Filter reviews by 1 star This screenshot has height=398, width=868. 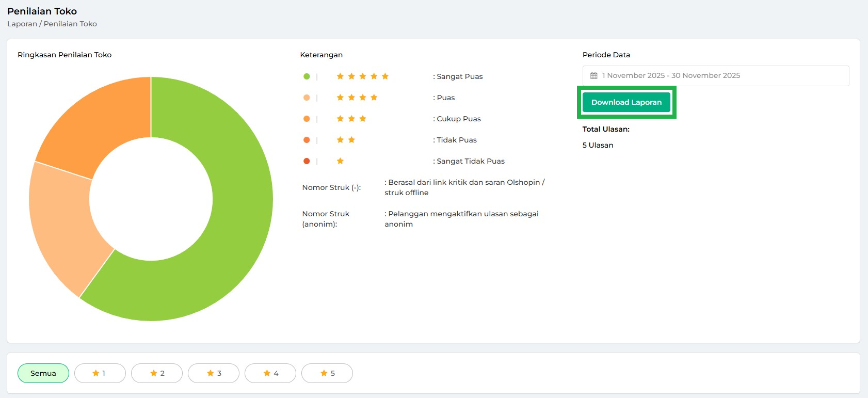click(x=100, y=373)
